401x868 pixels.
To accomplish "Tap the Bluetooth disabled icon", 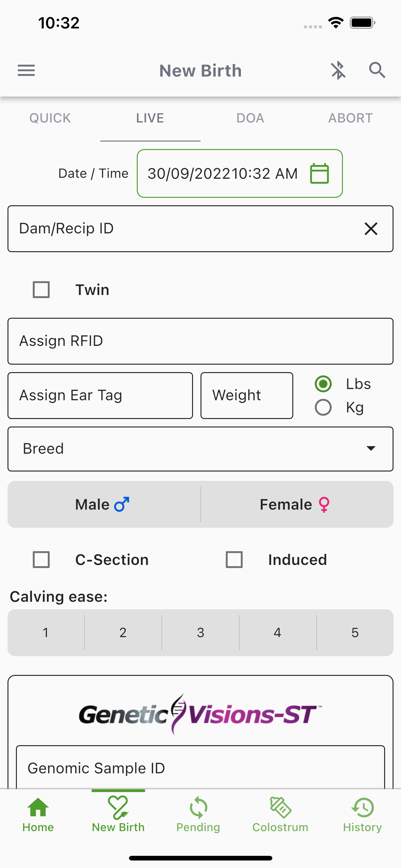I will [338, 71].
